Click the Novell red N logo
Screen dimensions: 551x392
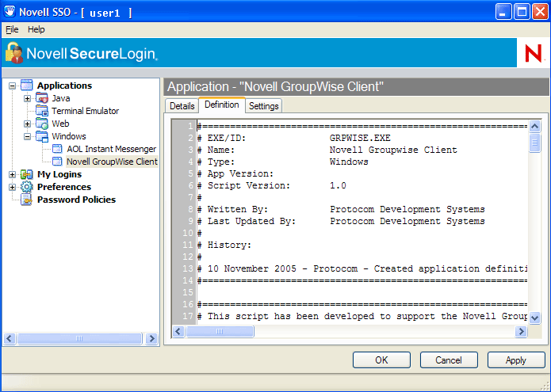[533, 53]
